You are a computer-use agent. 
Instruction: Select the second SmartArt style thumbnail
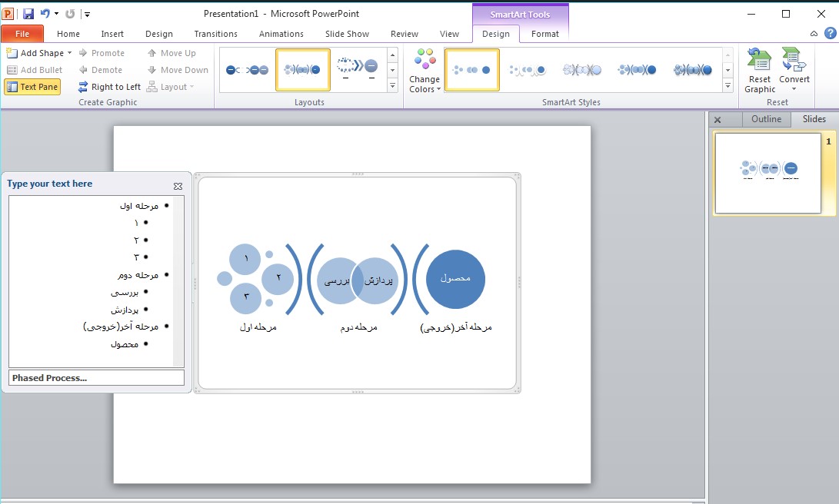pyautogui.click(x=527, y=70)
